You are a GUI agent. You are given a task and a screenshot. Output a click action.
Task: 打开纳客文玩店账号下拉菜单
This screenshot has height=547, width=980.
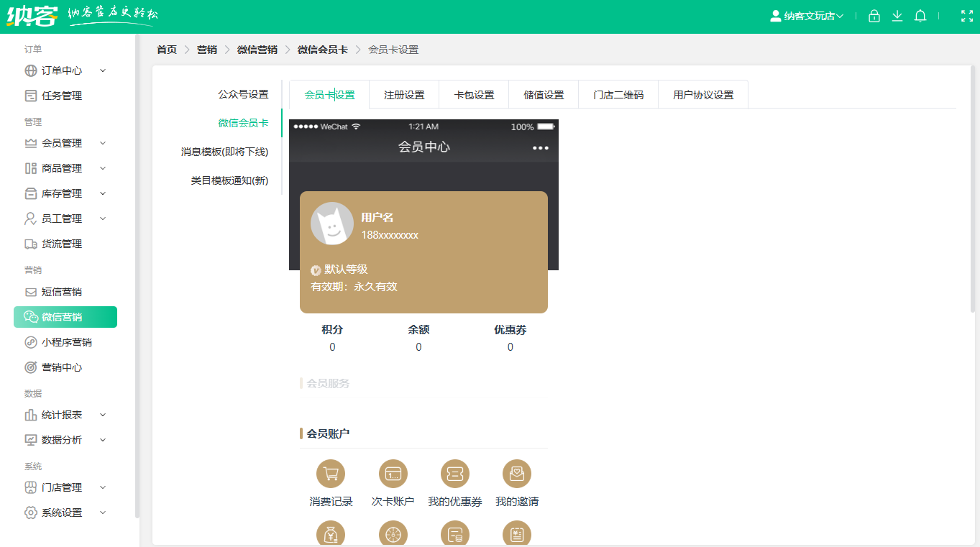pyautogui.click(x=805, y=15)
